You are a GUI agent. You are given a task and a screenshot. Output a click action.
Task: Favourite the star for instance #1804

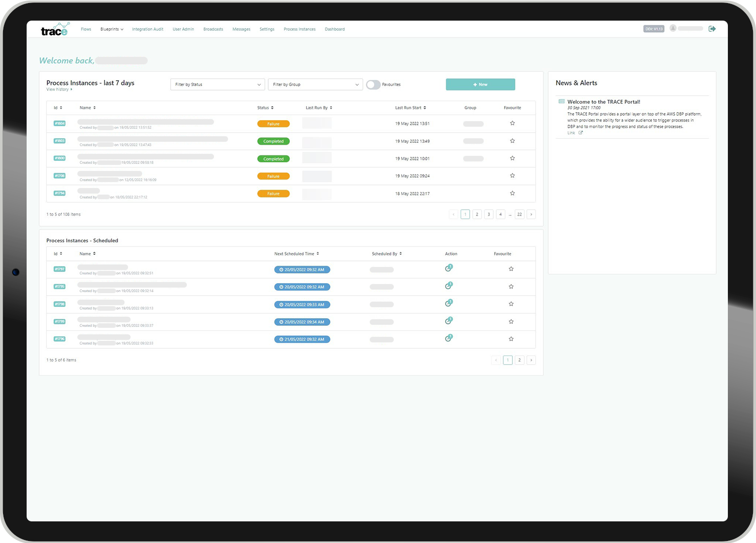[512, 123]
